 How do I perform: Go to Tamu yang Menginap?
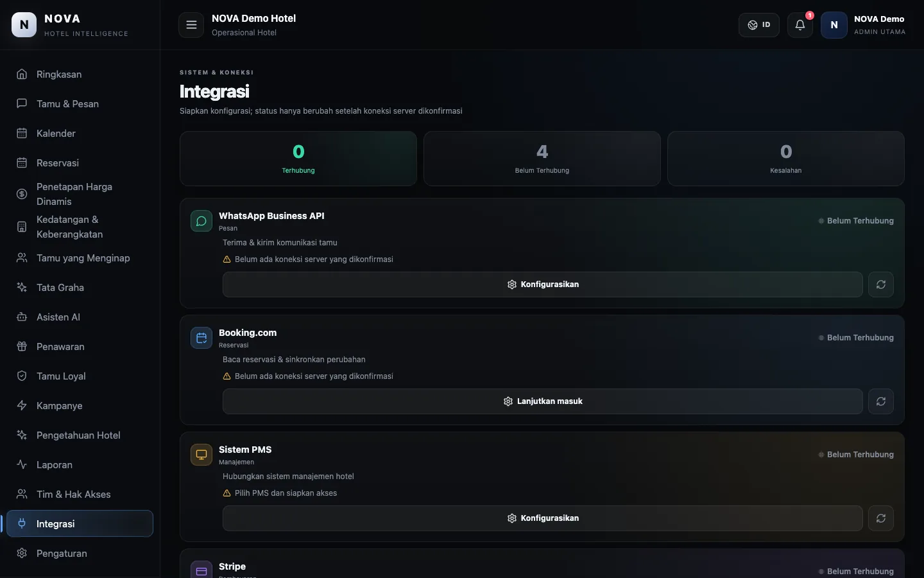coord(80,258)
